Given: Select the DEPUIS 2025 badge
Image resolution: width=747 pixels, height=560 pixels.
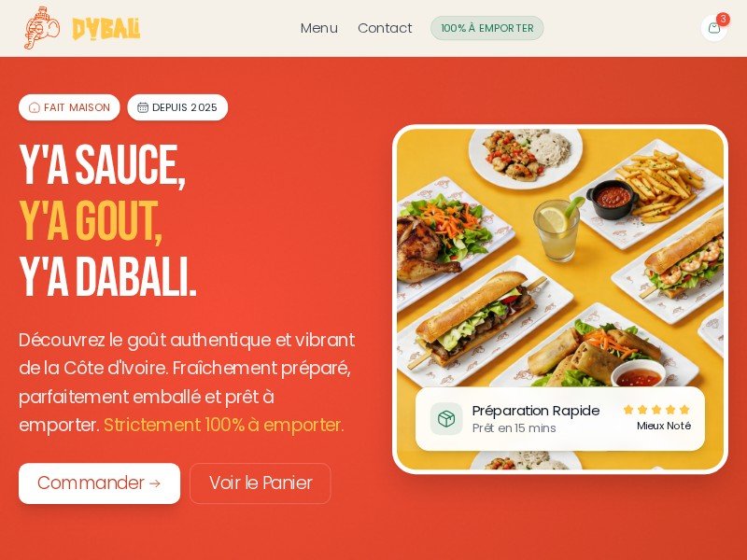Looking at the screenshot, I should tap(177, 107).
